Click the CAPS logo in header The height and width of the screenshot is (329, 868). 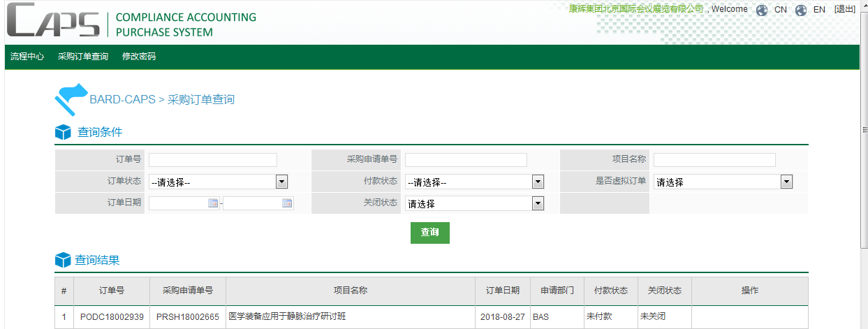tap(53, 22)
